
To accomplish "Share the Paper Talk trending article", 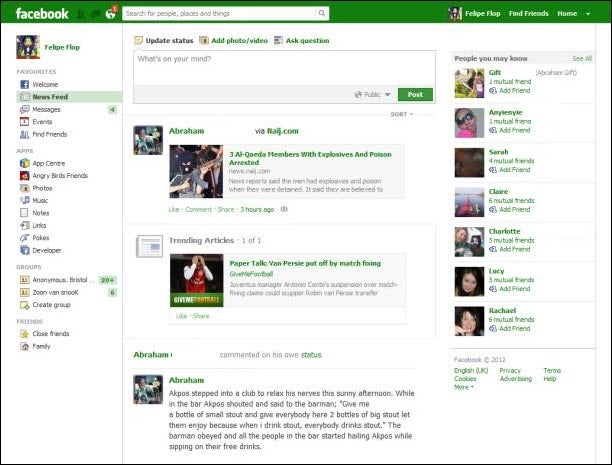I will click(x=201, y=316).
